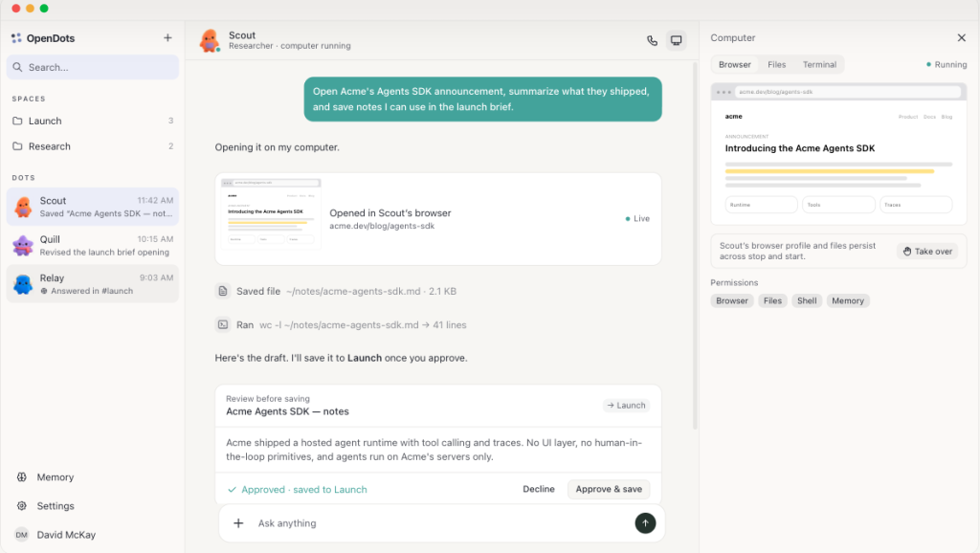Click the attach plus icon in composer
Image resolution: width=980 pixels, height=553 pixels.
[238, 523]
